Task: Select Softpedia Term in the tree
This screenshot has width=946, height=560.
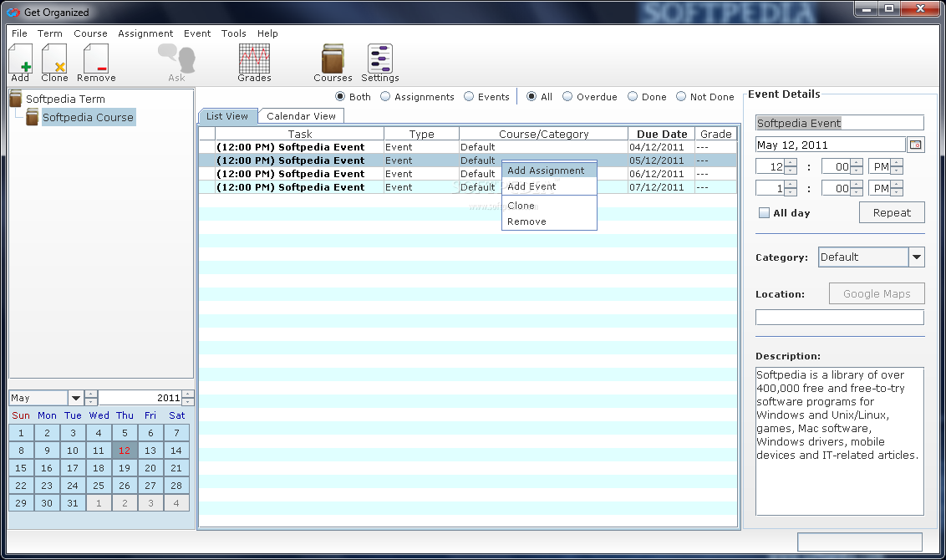Action: [x=65, y=99]
